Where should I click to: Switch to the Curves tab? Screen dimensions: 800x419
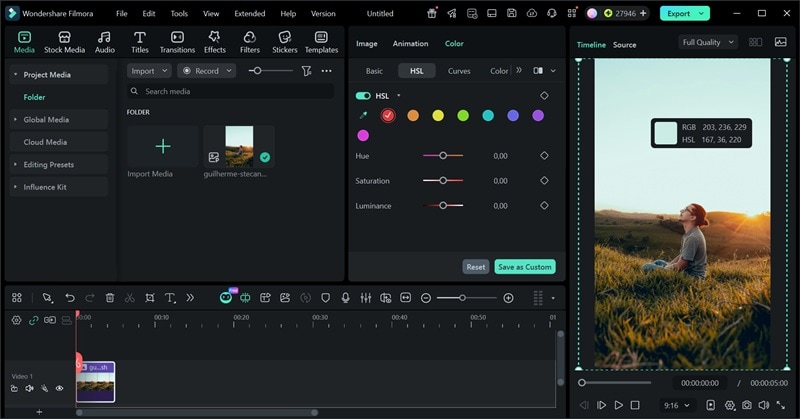tap(459, 71)
